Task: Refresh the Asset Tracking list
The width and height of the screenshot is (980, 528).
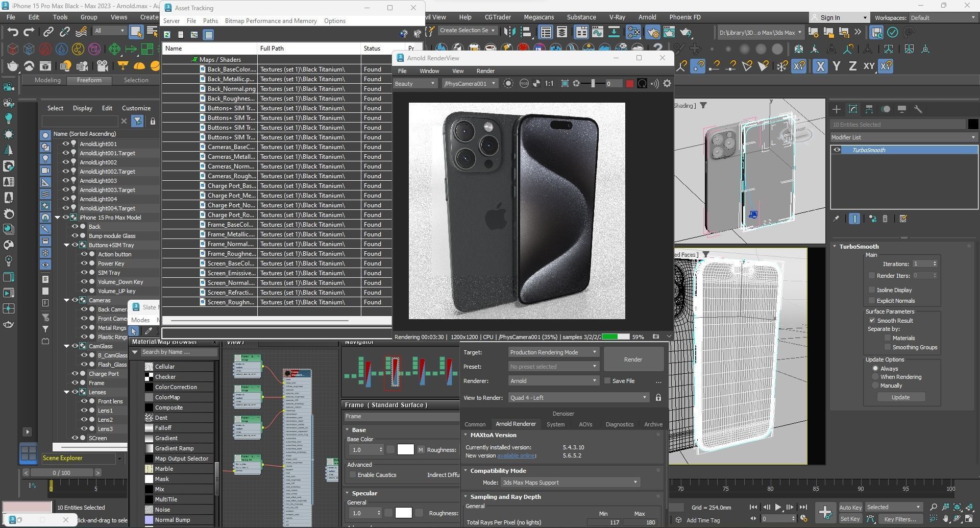Action: (x=167, y=35)
